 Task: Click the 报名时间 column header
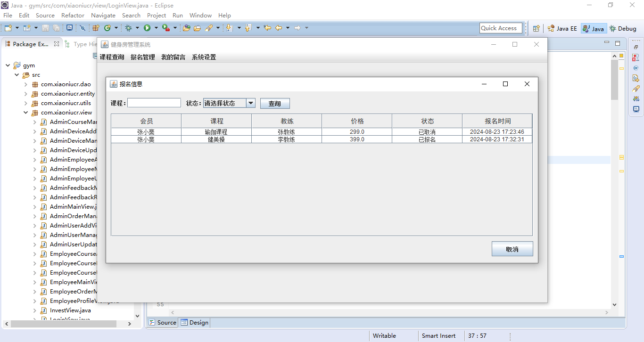pyautogui.click(x=497, y=121)
